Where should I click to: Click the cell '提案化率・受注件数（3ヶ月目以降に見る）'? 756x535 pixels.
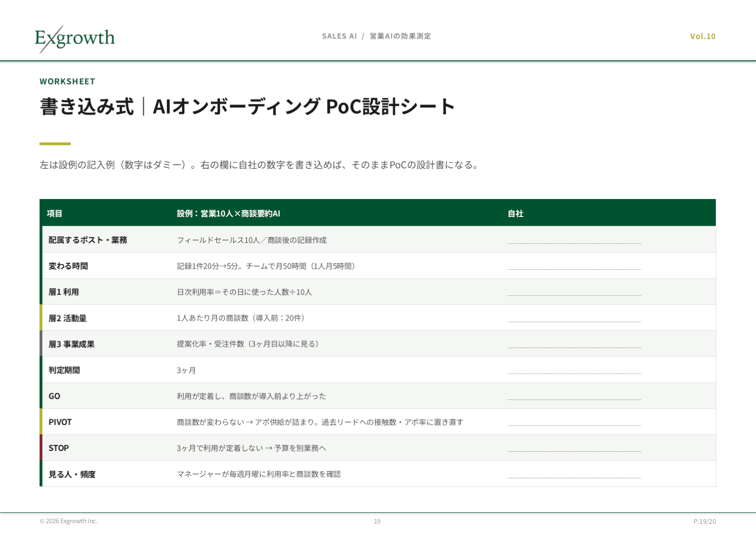pyautogui.click(x=249, y=344)
